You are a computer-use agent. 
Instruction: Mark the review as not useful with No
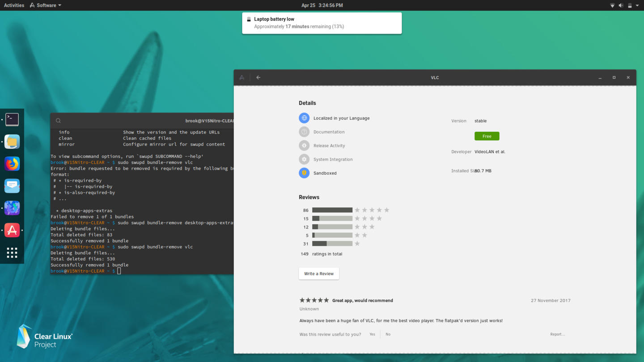pos(388,334)
